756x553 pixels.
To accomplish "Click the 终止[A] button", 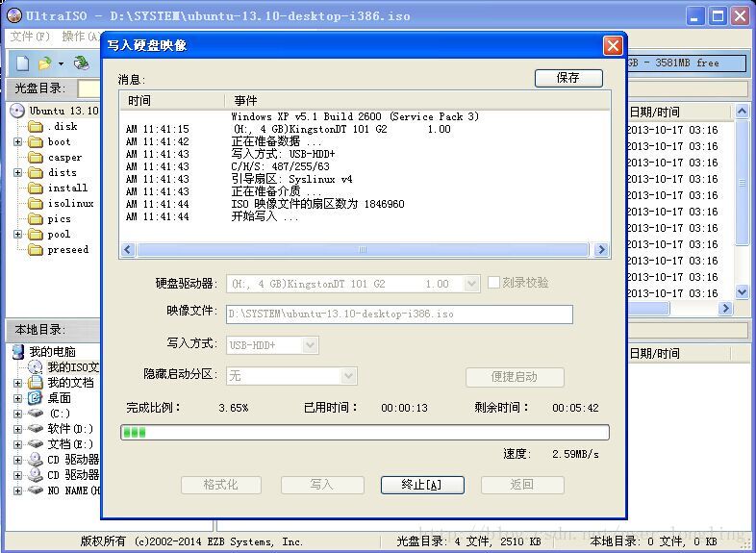I will [422, 485].
